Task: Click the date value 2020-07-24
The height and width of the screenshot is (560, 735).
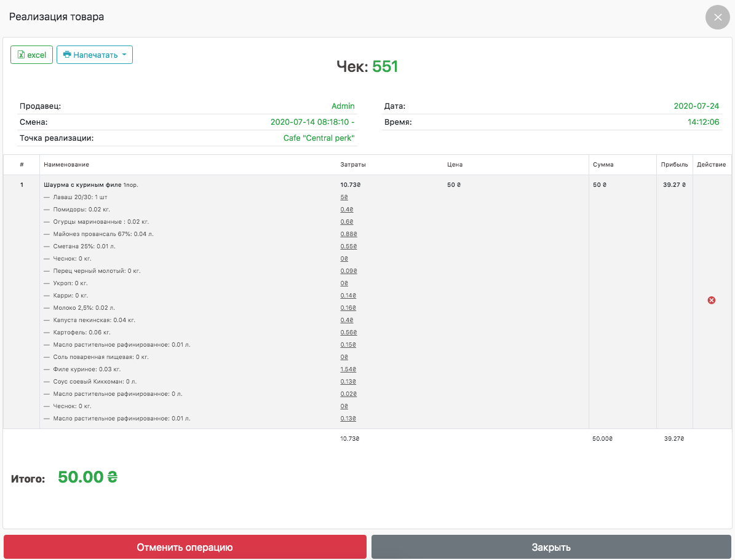Action: (x=696, y=106)
